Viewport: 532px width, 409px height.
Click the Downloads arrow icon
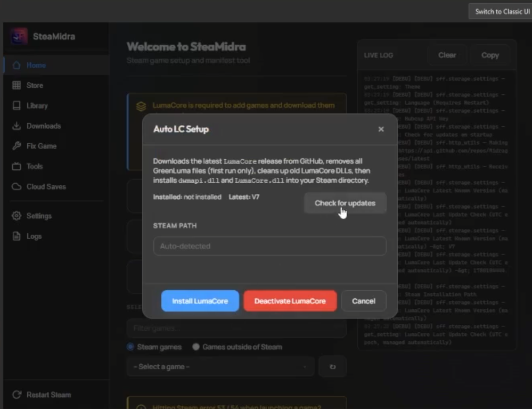point(17,126)
